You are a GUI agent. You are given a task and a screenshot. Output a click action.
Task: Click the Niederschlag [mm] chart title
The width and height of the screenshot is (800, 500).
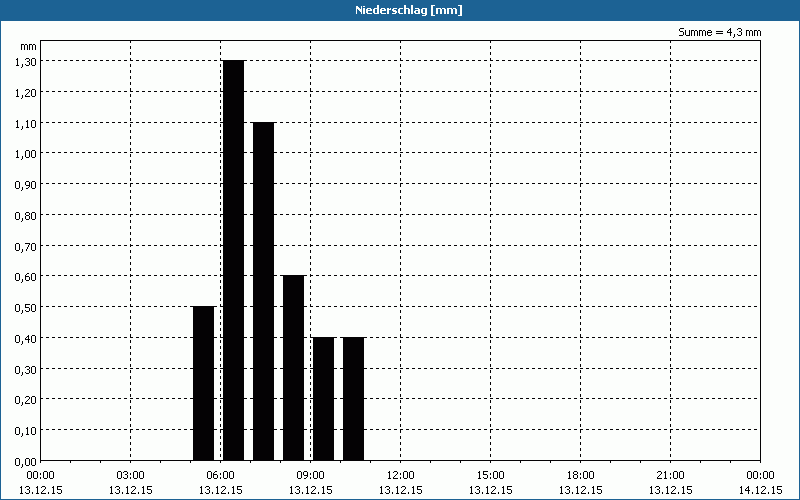409,10
